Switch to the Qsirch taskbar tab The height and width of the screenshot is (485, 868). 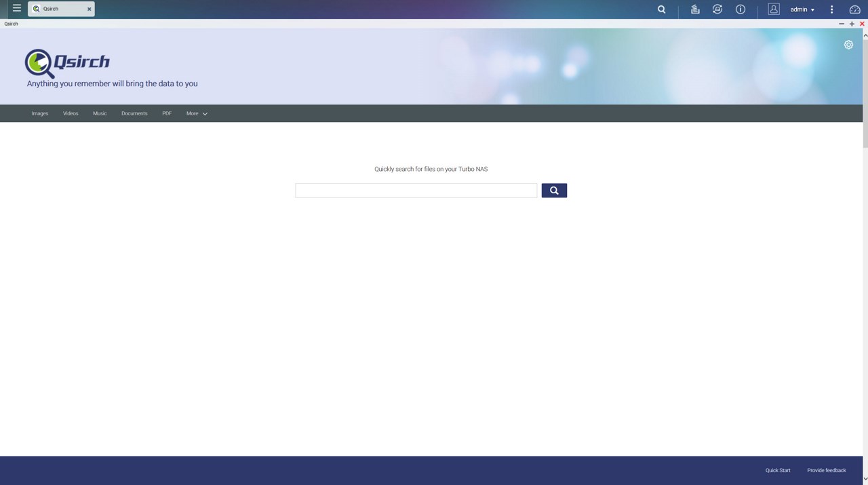tap(61, 9)
